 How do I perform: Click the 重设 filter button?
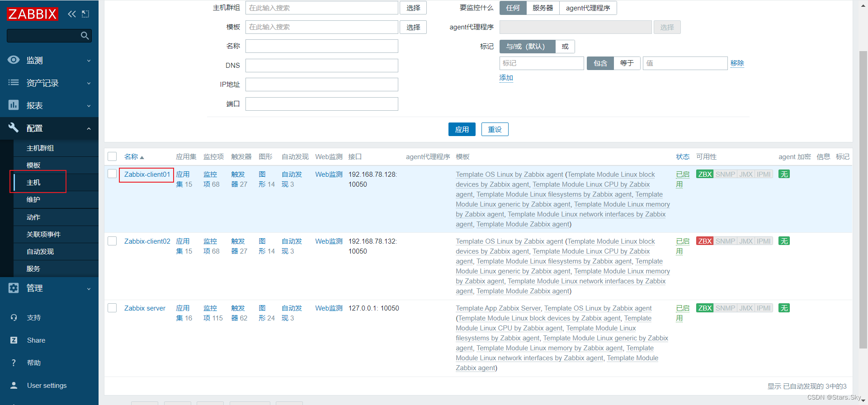point(495,129)
